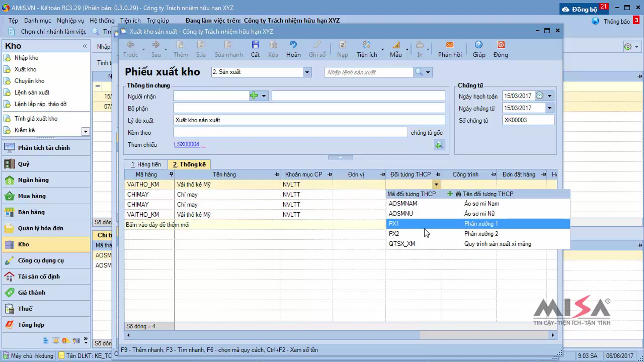
Task: Search Đối tượng THCP with binoculars icon
Action: [x=458, y=194]
